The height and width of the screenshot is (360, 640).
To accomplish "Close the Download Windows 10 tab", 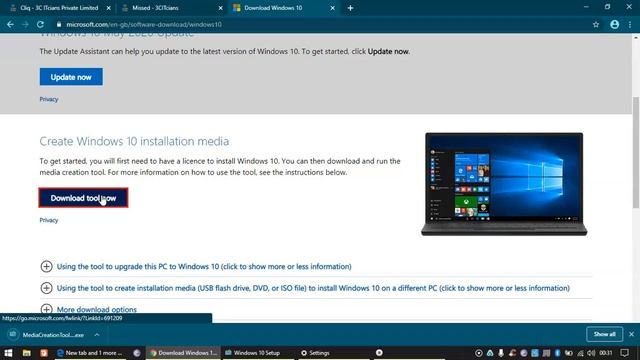I will 332,8.
